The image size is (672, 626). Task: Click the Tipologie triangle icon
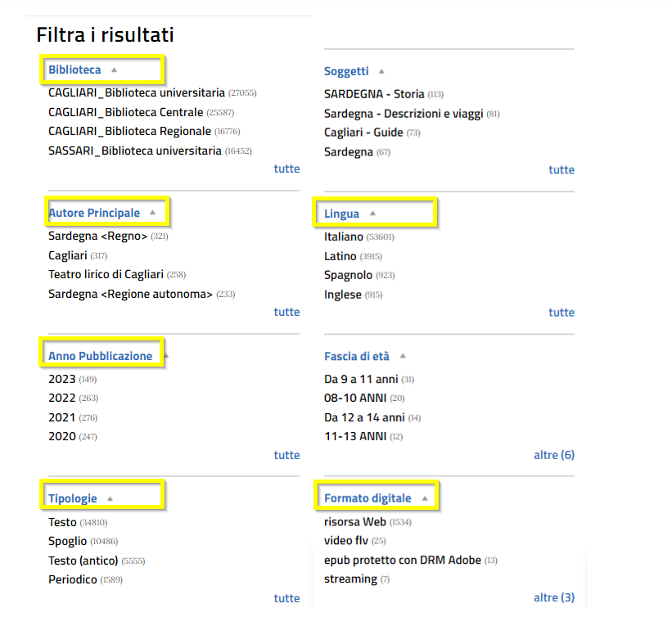(x=110, y=498)
